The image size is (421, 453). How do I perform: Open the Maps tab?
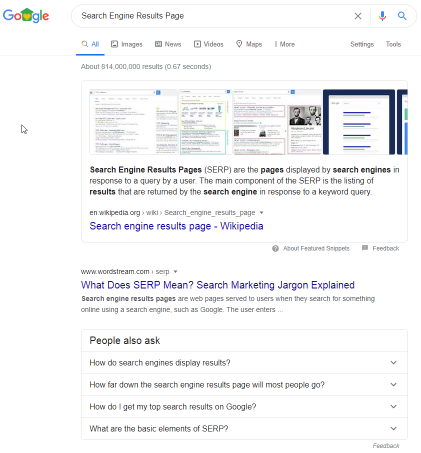tap(249, 44)
